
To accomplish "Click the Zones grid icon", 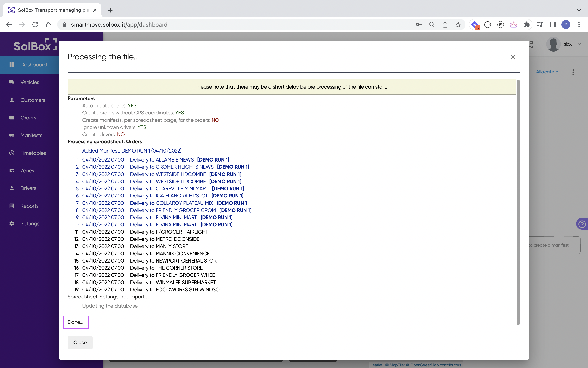I will tap(12, 170).
